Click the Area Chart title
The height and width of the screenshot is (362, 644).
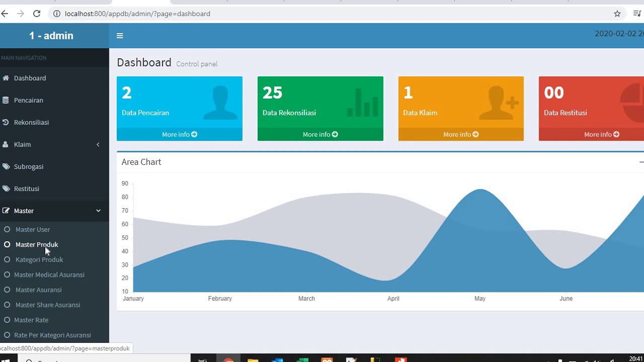(141, 162)
